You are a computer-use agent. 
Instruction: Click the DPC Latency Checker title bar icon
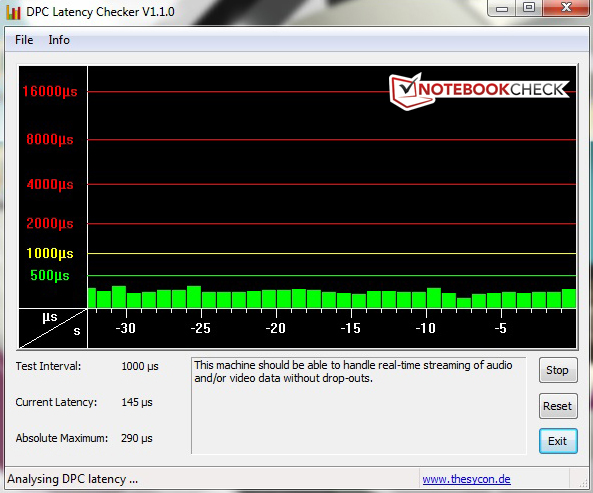[x=13, y=12]
